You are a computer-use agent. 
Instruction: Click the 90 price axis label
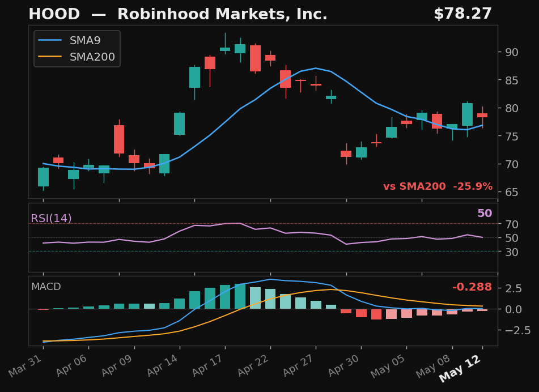tap(511, 52)
